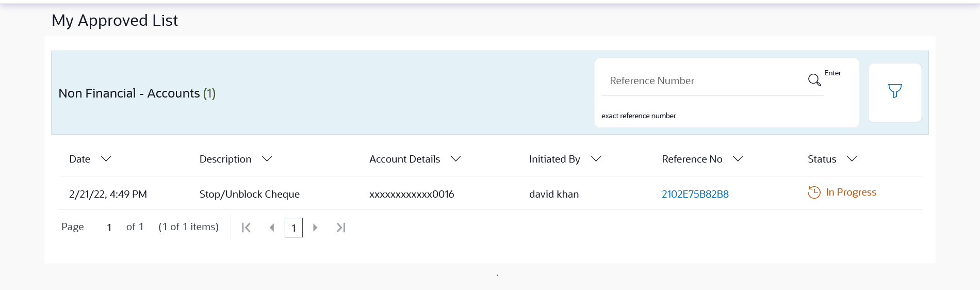This screenshot has height=290, width=980.
Task: Select the Stop/Unblock Cheque row description
Action: pyautogui.click(x=250, y=194)
